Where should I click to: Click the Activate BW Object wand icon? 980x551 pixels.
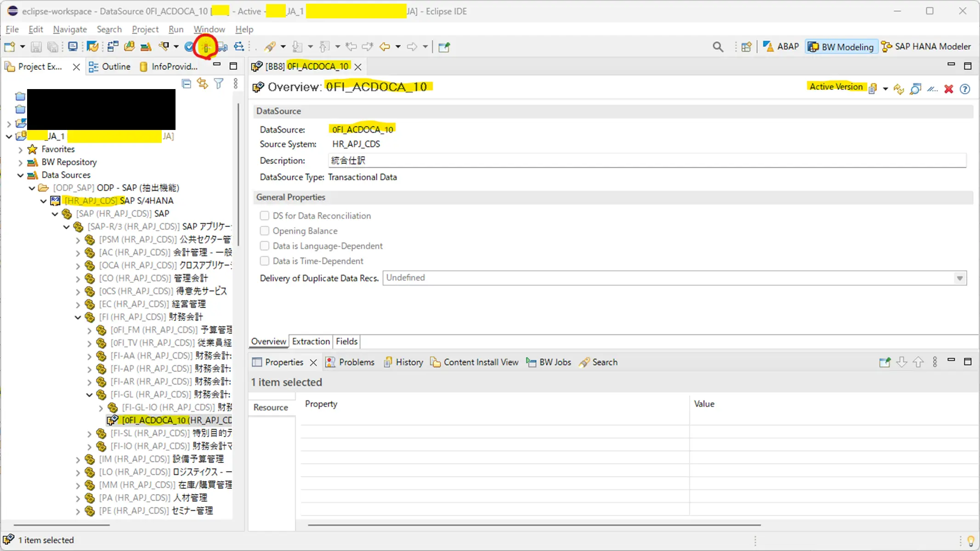click(x=205, y=47)
